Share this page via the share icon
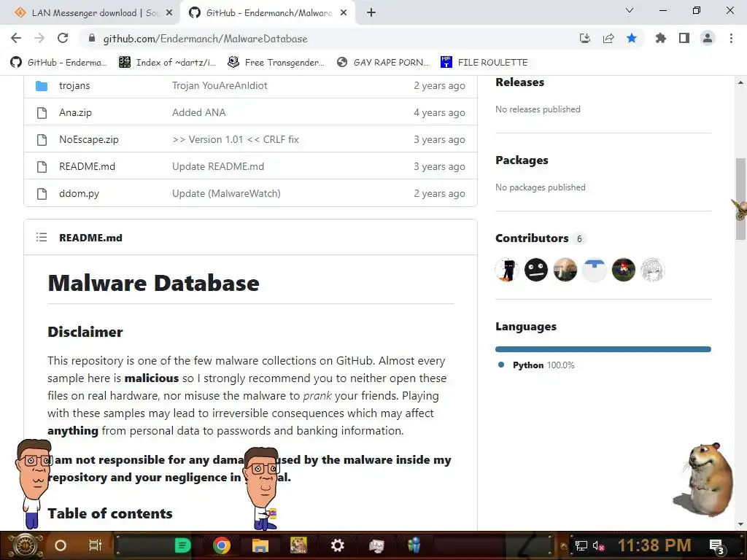 [608, 38]
